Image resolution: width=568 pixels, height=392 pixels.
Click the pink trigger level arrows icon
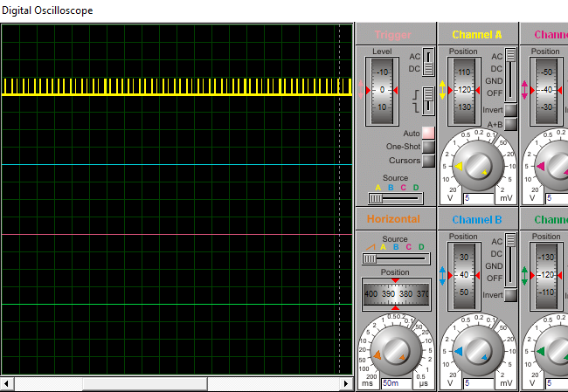(x=360, y=90)
